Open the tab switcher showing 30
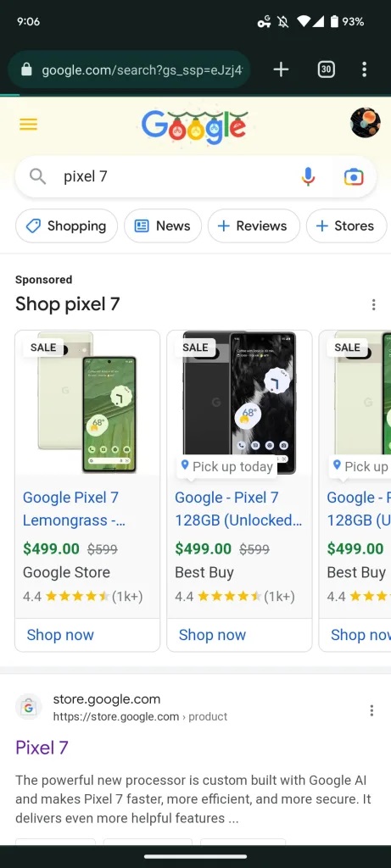Image resolution: width=391 pixels, height=868 pixels. pos(327,70)
